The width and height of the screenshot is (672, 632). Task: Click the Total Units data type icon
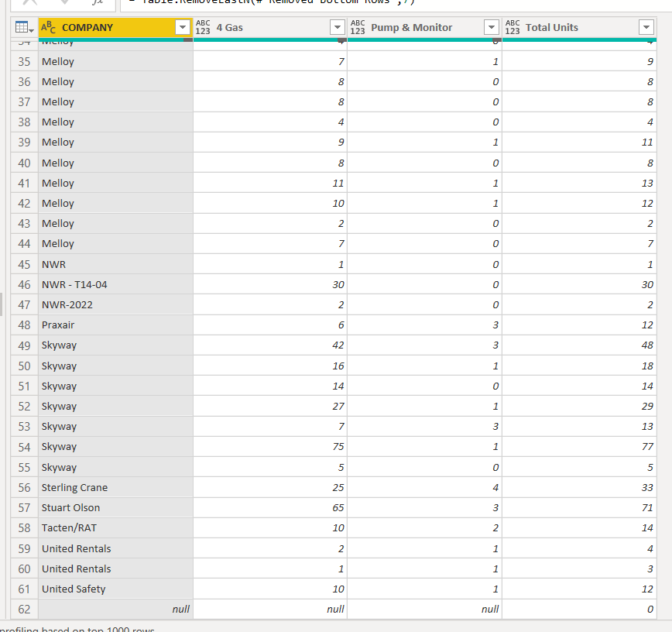tap(513, 27)
